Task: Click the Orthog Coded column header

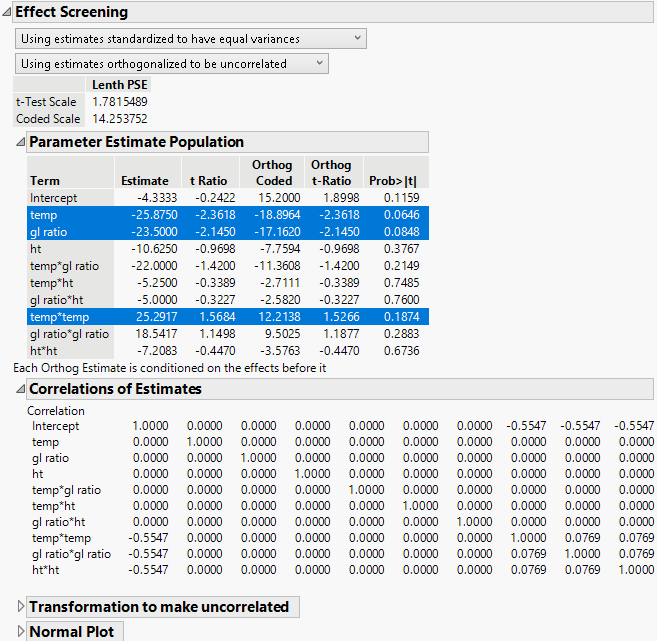Action: tap(274, 173)
